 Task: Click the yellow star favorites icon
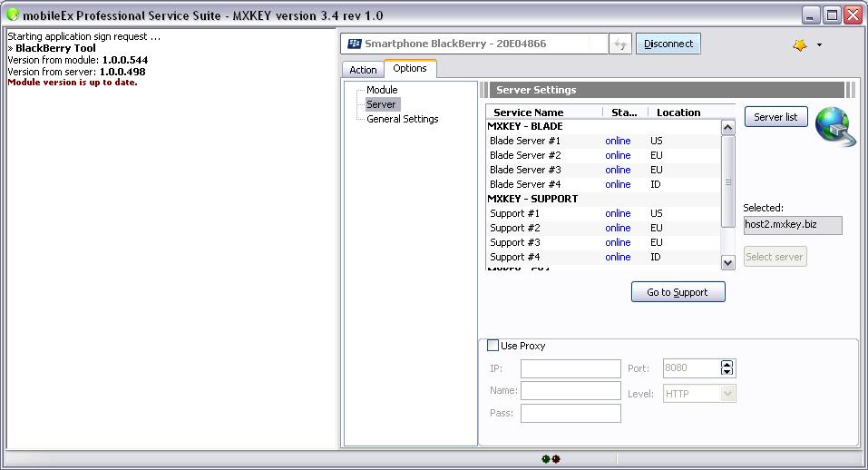(799, 44)
